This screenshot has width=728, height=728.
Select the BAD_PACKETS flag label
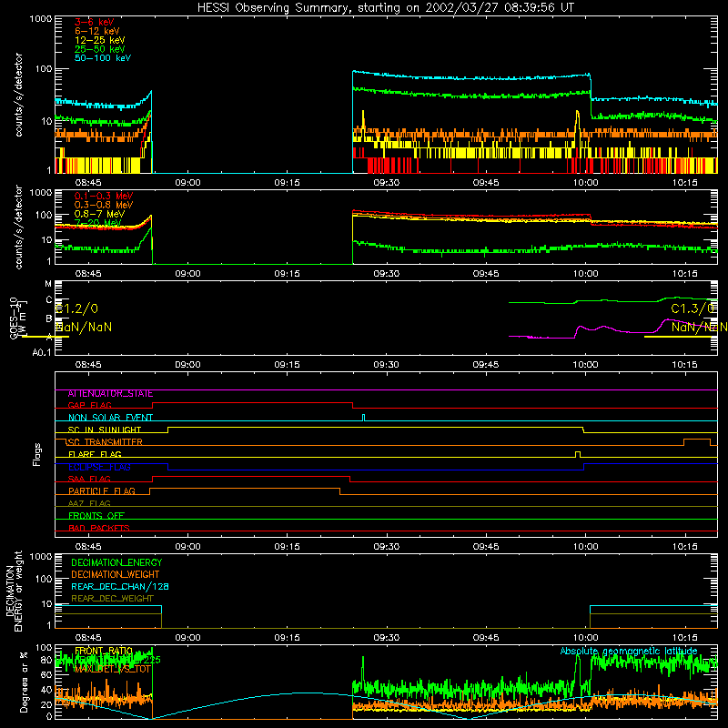point(99,528)
